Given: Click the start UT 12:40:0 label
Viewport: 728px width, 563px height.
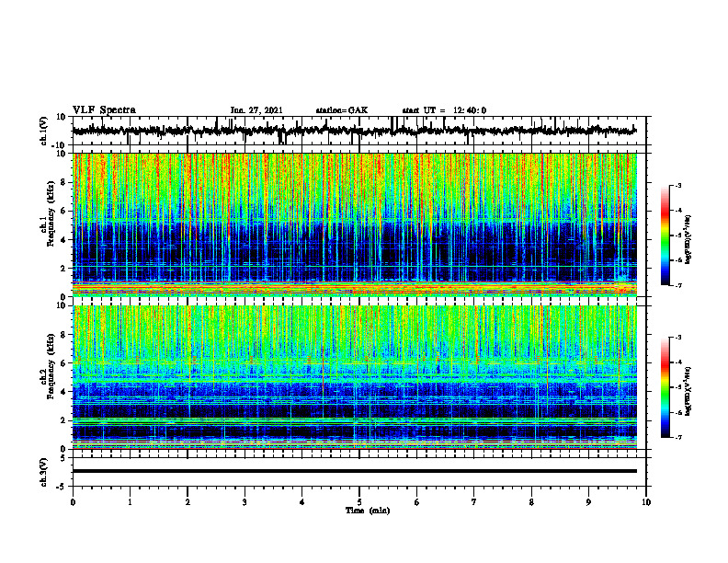Looking at the screenshot, I should pos(444,110).
